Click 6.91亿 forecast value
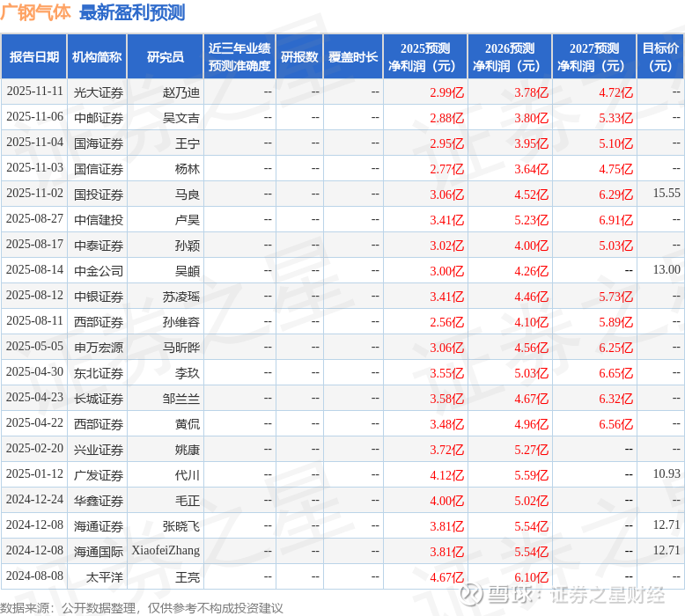This screenshot has height=616, width=685. (615, 220)
